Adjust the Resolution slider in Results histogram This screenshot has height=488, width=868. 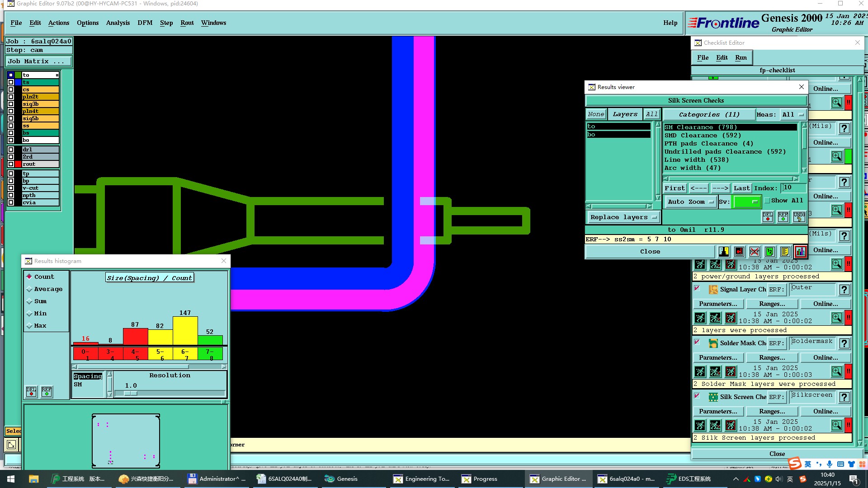pyautogui.click(x=130, y=394)
